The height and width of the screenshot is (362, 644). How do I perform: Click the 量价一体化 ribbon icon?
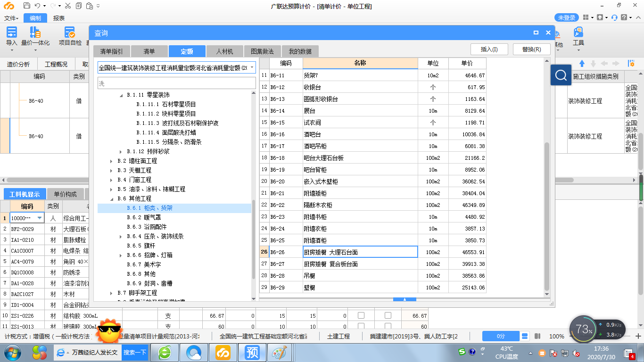point(35,32)
